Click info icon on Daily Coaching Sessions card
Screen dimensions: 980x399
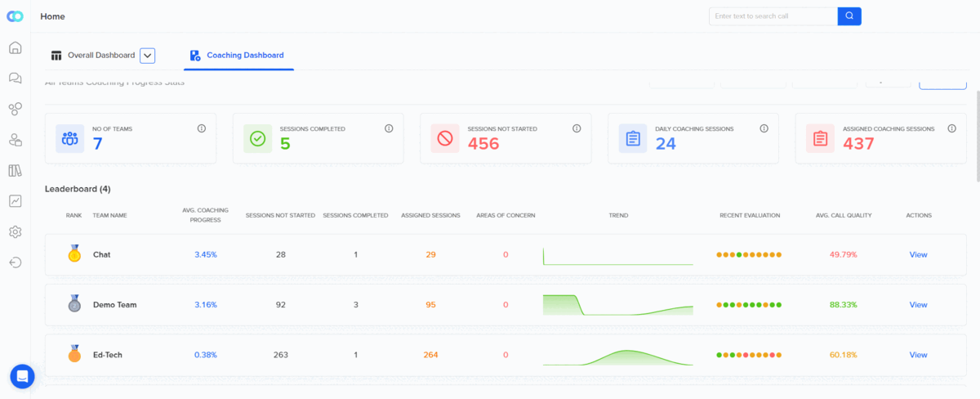point(764,128)
